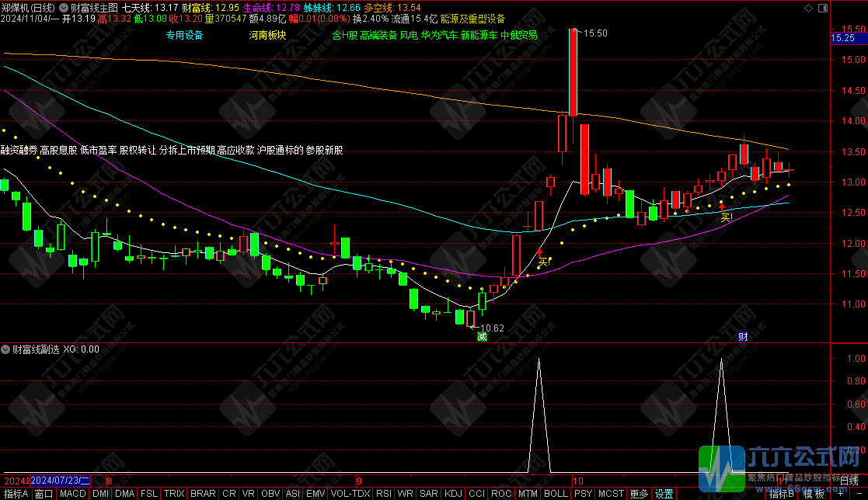The height and width of the screenshot is (500, 868).
Task: Select the KDJ indicator tab
Action: click(452, 494)
